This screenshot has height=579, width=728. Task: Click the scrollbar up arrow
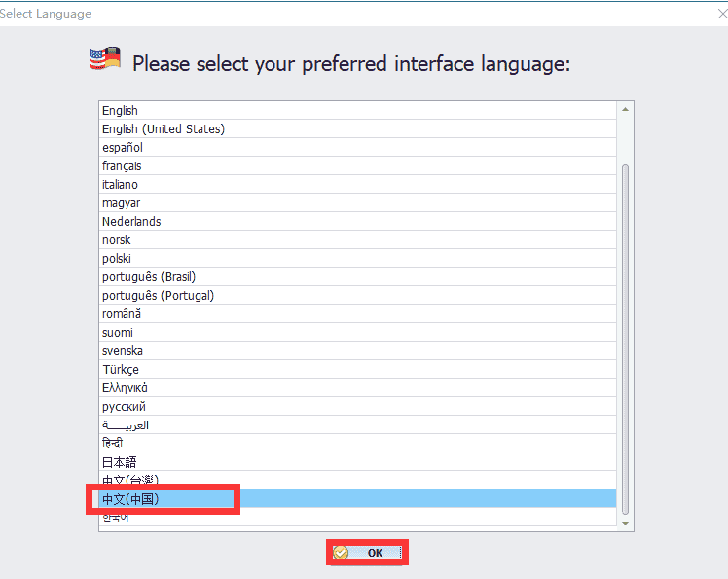pos(625,109)
